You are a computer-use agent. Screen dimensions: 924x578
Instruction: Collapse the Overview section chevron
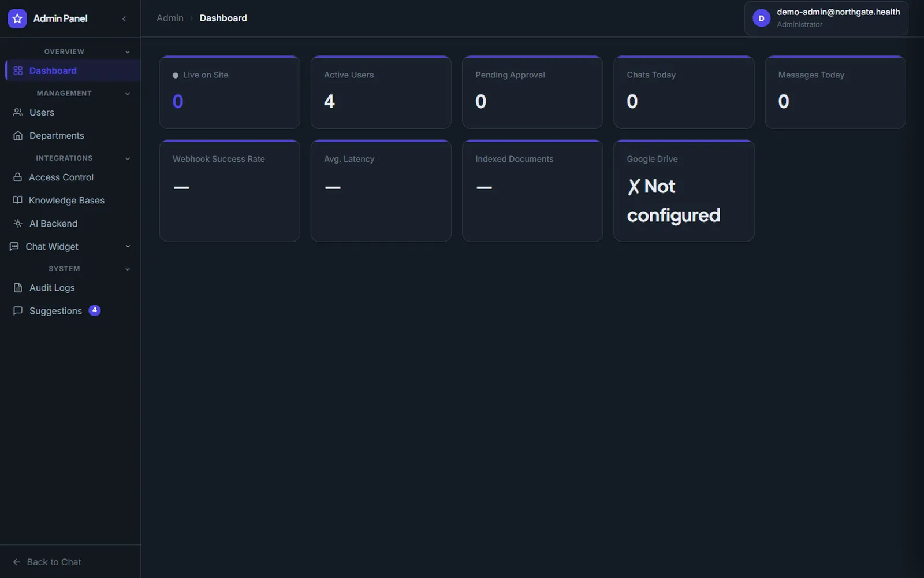(x=128, y=52)
